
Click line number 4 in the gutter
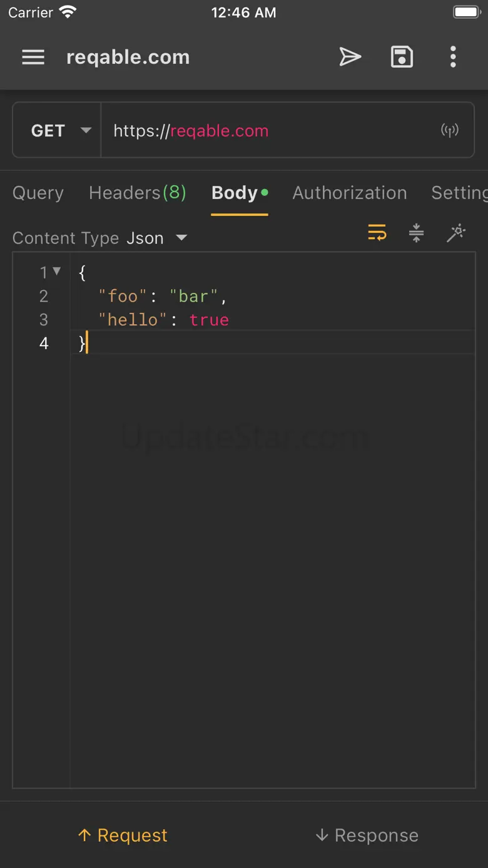(44, 344)
